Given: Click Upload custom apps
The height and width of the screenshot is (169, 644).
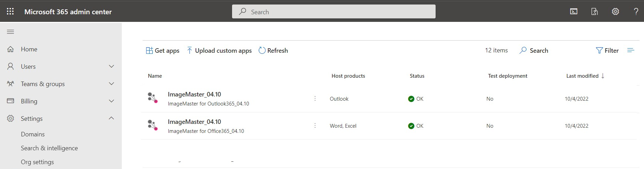Looking at the screenshot, I should [x=219, y=51].
